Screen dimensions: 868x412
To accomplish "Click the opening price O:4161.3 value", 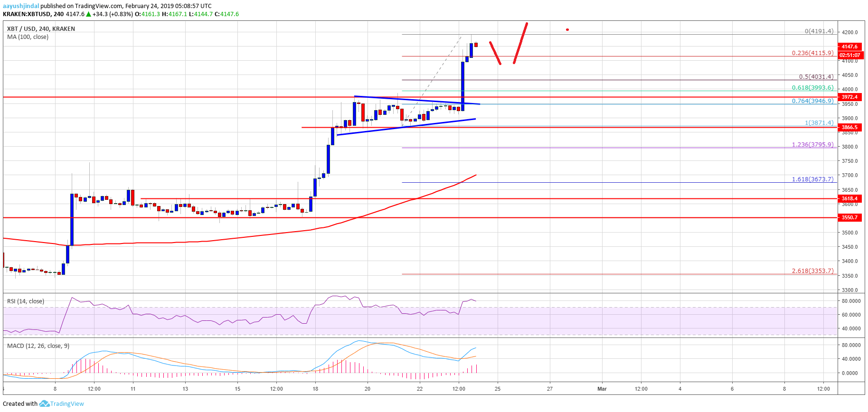I will click(148, 14).
